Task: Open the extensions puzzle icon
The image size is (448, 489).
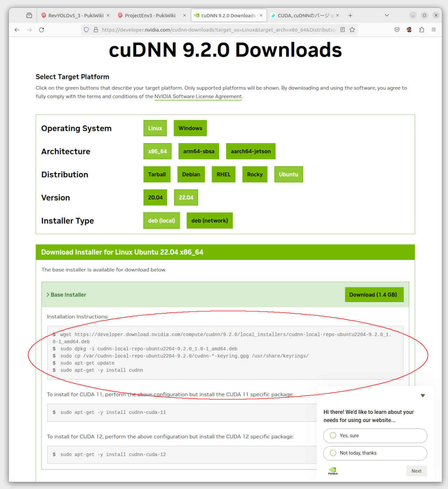Action: pos(421,30)
